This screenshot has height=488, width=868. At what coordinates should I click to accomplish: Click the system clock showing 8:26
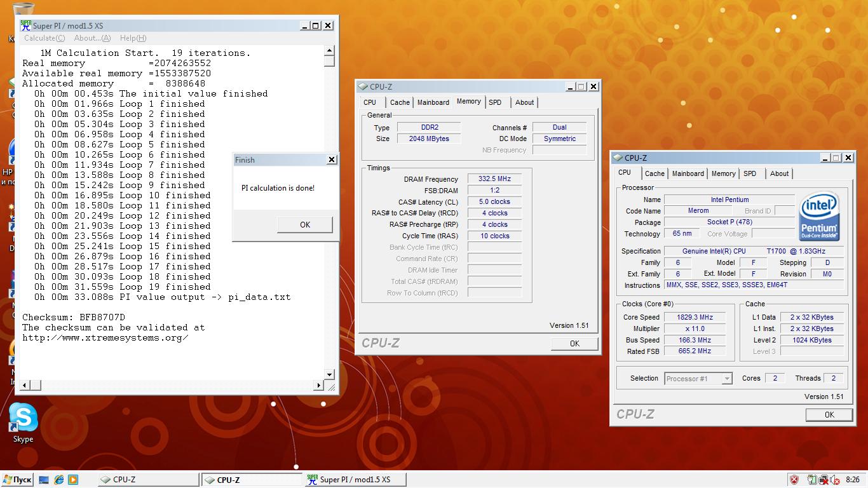click(853, 480)
